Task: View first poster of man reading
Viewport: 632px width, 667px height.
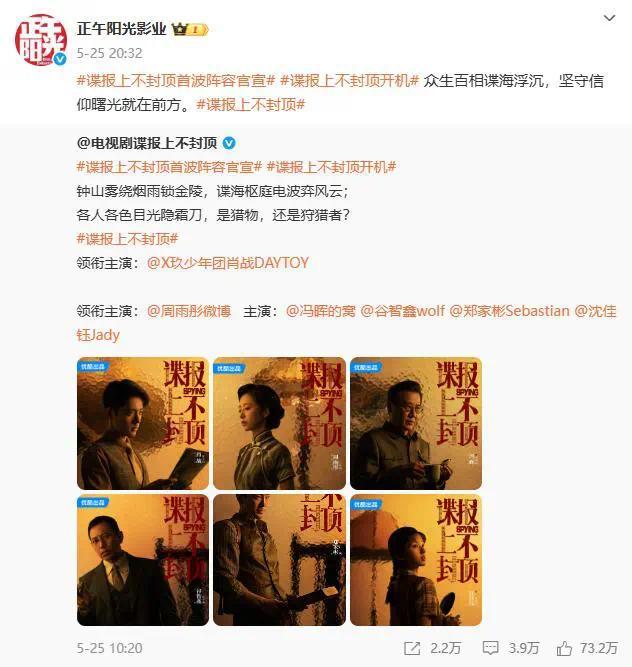Action: pos(143,423)
